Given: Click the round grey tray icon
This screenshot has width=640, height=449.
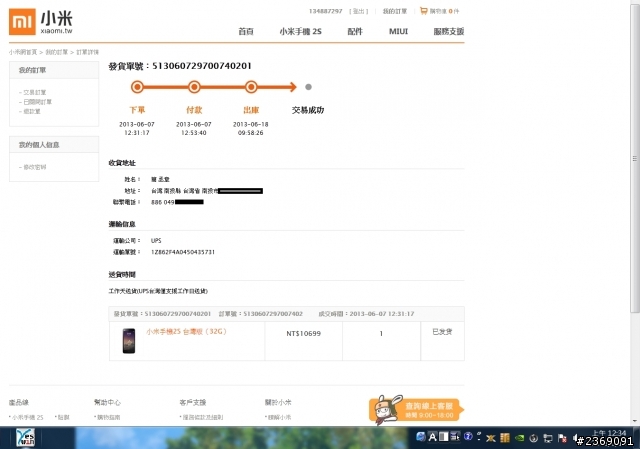Looking at the screenshot, I should point(533,438).
